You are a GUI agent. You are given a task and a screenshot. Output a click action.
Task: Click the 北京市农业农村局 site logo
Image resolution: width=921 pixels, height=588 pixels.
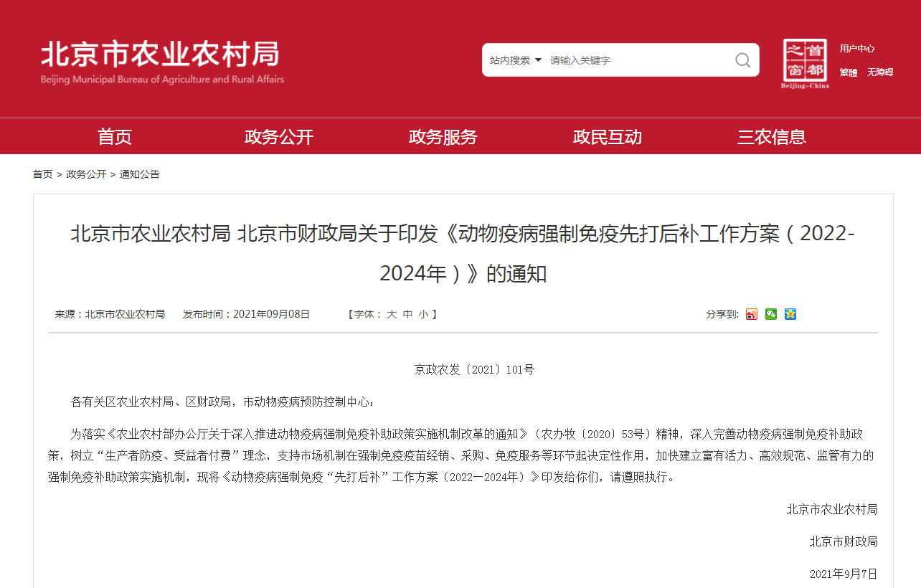162,62
